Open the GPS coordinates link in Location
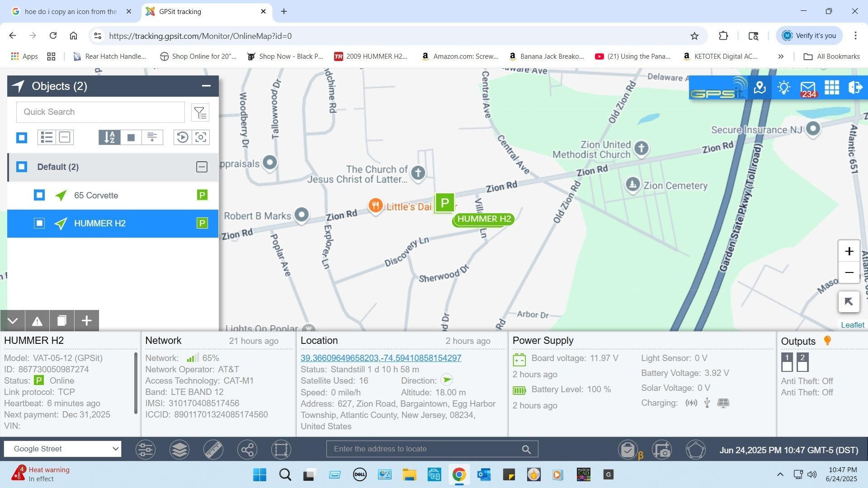The width and height of the screenshot is (868, 488). [x=381, y=358]
